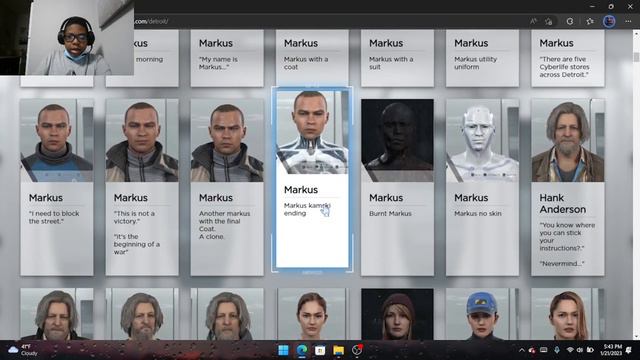Select the "There are five Cyberlife stores" card

[x=568, y=58]
